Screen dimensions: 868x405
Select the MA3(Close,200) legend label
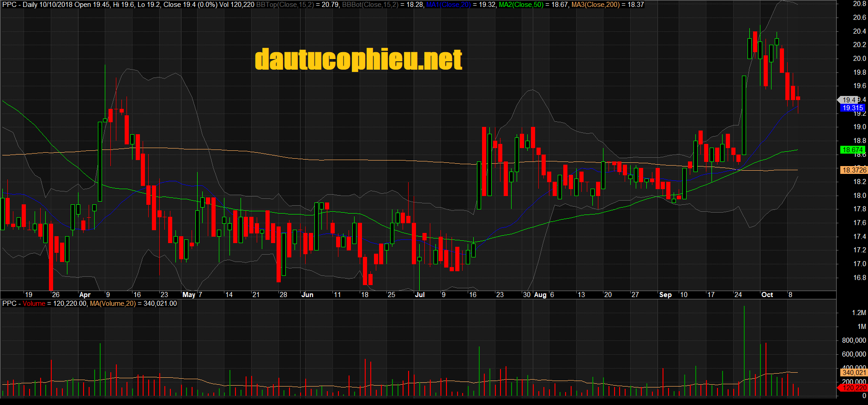click(596, 5)
